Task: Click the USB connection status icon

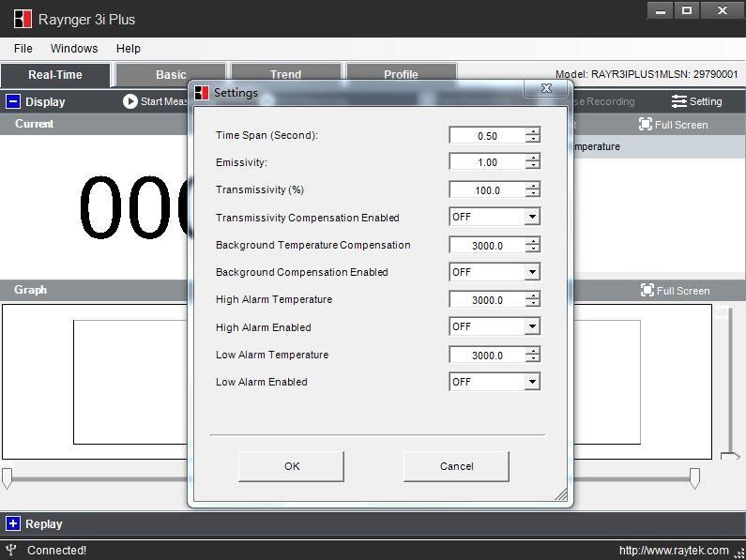Action: (11, 550)
